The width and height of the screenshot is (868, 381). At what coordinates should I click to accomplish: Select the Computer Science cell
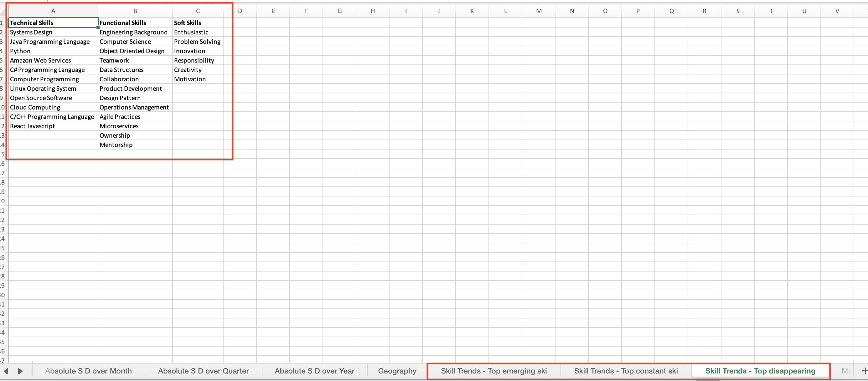coord(135,41)
